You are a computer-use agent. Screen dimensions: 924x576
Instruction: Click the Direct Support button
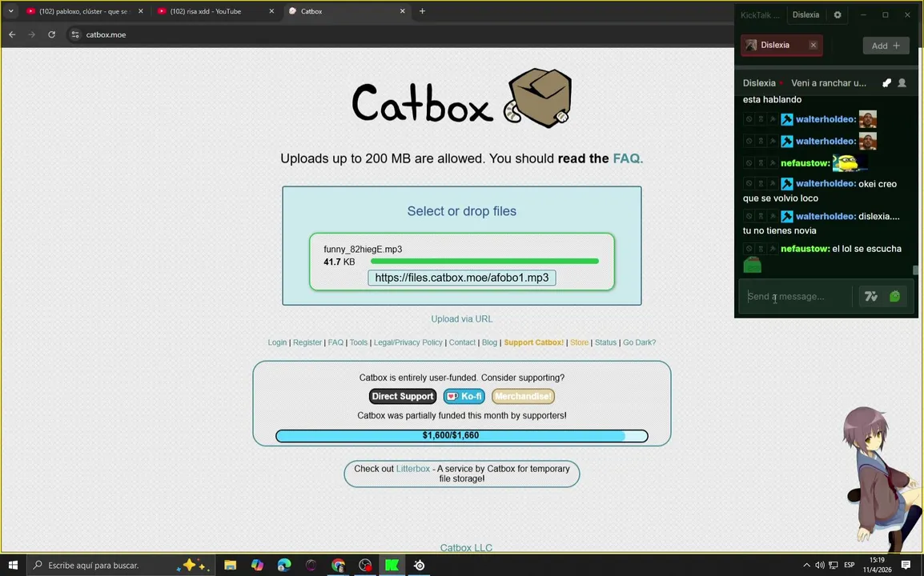[403, 396]
